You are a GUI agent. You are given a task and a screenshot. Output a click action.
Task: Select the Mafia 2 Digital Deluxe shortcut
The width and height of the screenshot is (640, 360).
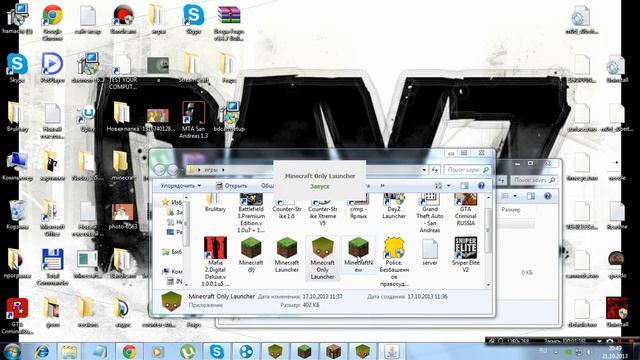click(215, 261)
